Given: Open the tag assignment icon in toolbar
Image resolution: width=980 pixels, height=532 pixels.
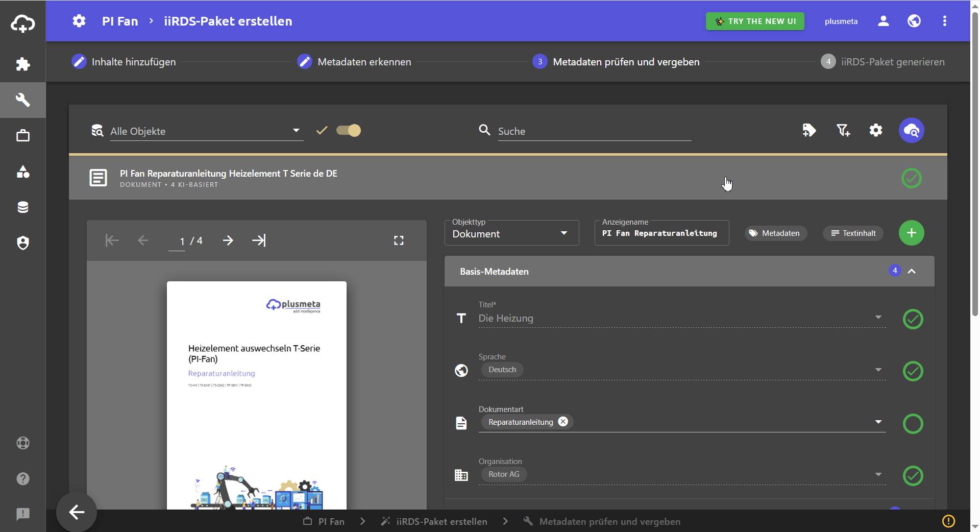Looking at the screenshot, I should click(809, 131).
